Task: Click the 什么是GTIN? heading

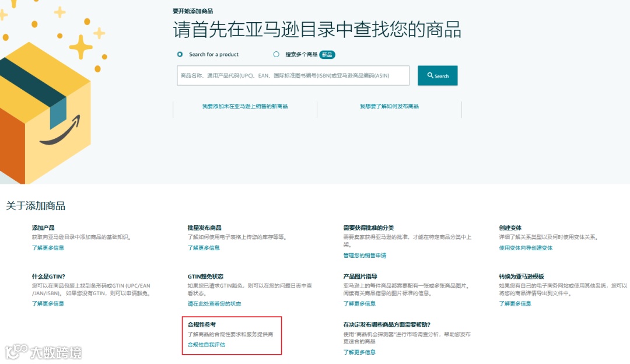Action: coord(48,276)
